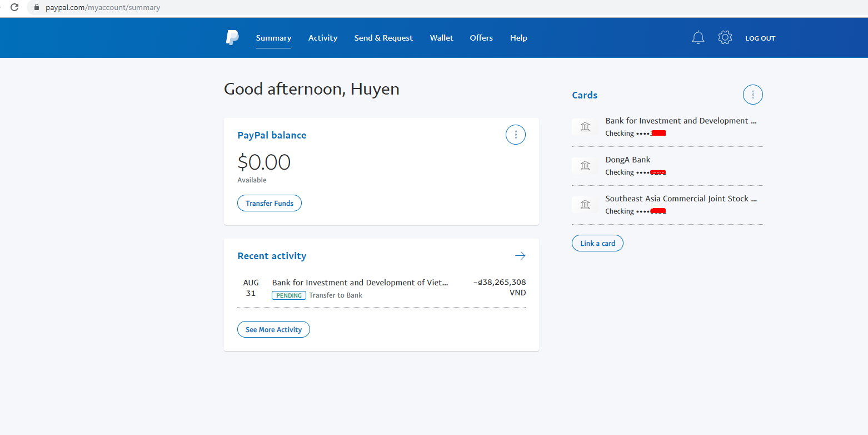Click the Link a card button
Viewport: 868px width, 435px height.
pos(597,243)
